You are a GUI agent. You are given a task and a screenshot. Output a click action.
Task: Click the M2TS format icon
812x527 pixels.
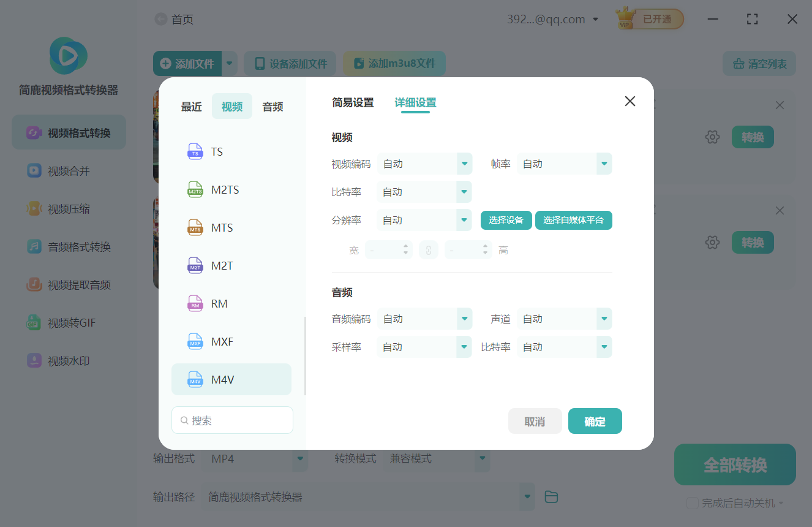195,189
